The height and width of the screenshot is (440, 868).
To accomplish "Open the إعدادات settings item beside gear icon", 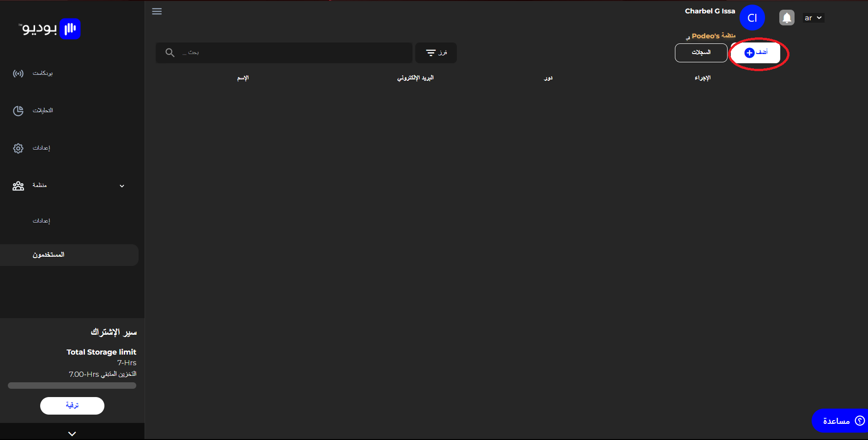I will point(41,148).
